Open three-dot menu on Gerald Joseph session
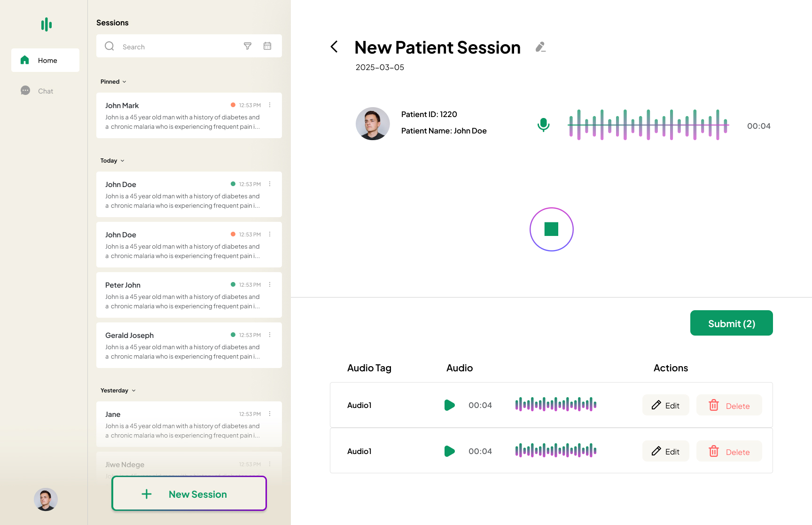The image size is (812, 525). point(270,335)
